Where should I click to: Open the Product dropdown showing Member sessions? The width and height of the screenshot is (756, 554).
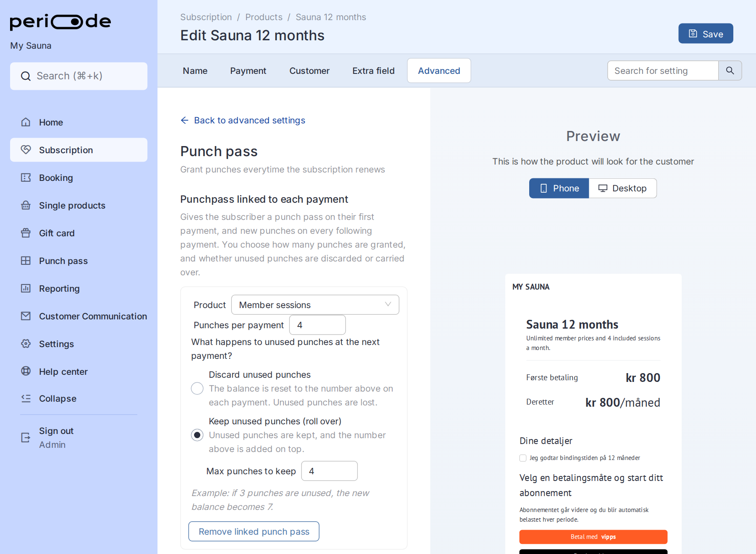315,305
